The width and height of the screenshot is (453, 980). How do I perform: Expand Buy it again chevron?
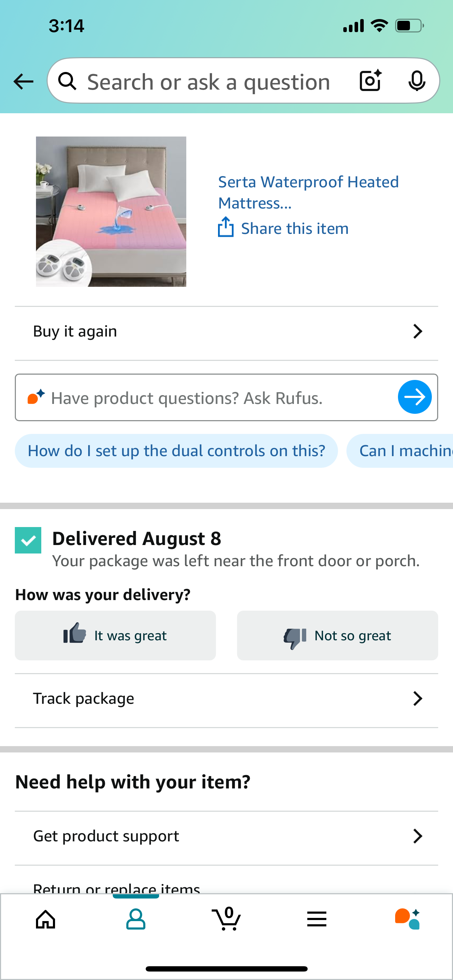coord(418,331)
